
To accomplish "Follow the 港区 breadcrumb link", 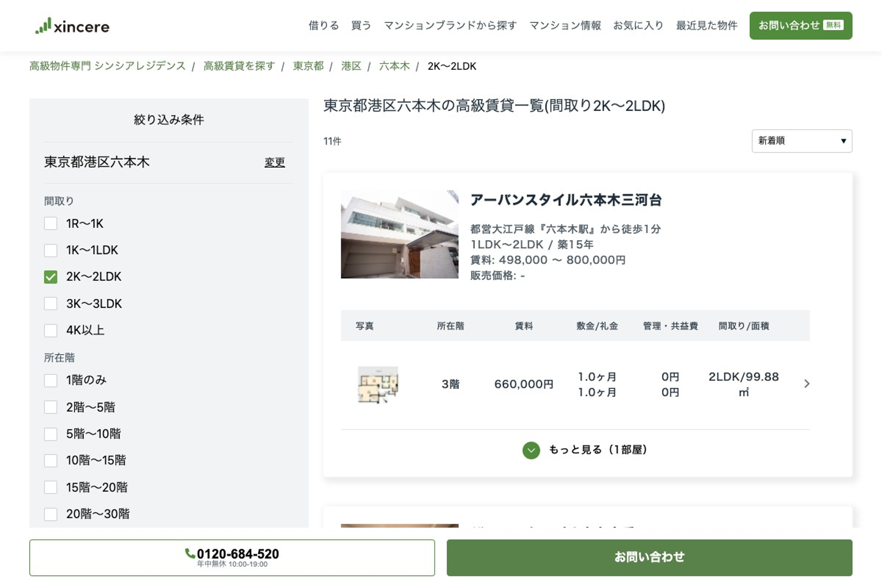I will coord(351,66).
